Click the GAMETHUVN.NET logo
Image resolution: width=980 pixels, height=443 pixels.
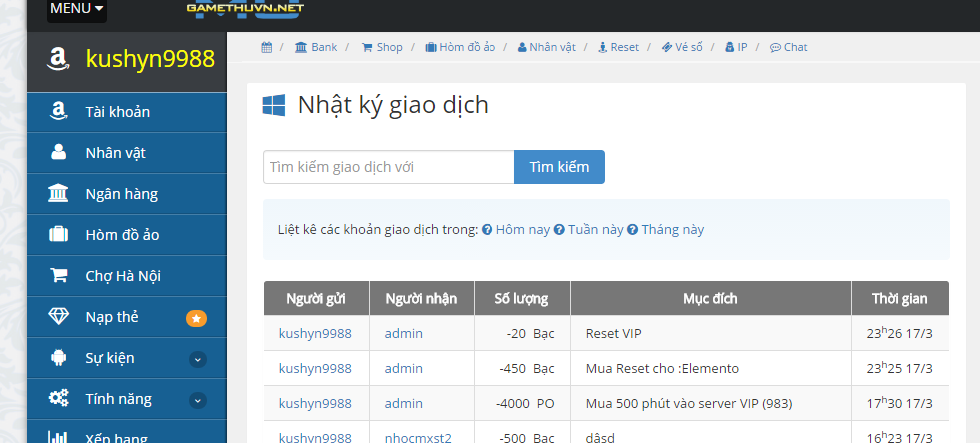click(245, 8)
